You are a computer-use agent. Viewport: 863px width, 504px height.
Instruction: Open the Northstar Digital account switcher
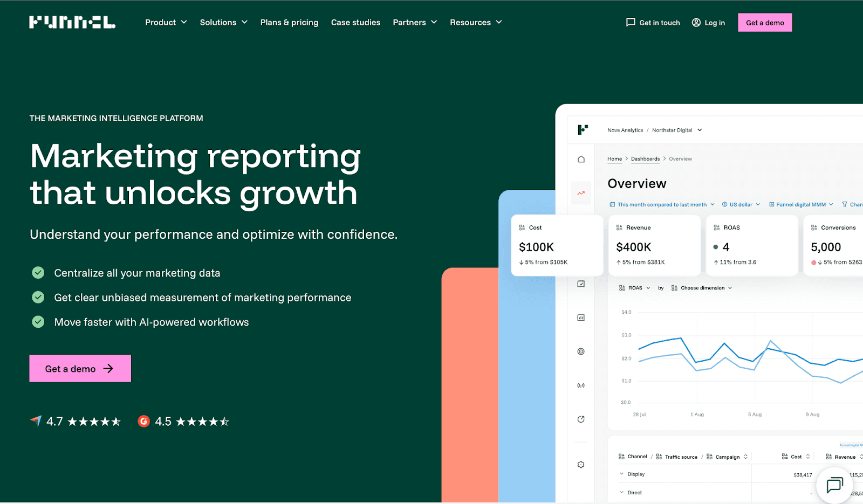click(x=676, y=130)
